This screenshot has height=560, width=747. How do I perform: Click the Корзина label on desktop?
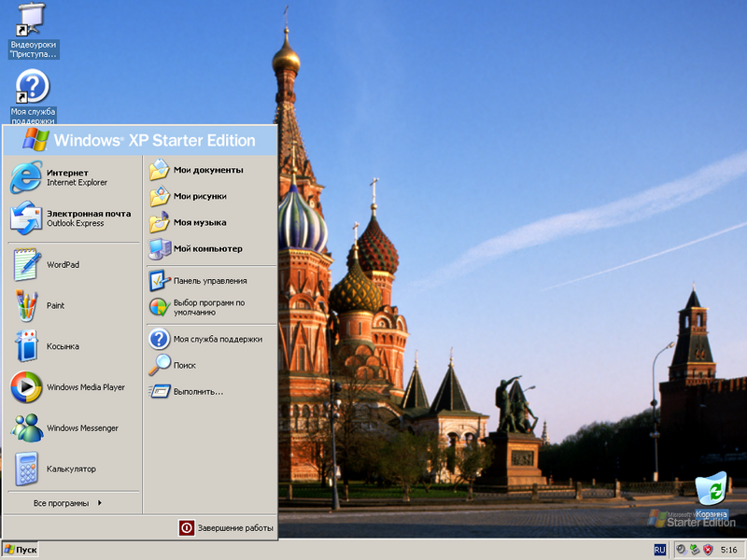tap(712, 514)
